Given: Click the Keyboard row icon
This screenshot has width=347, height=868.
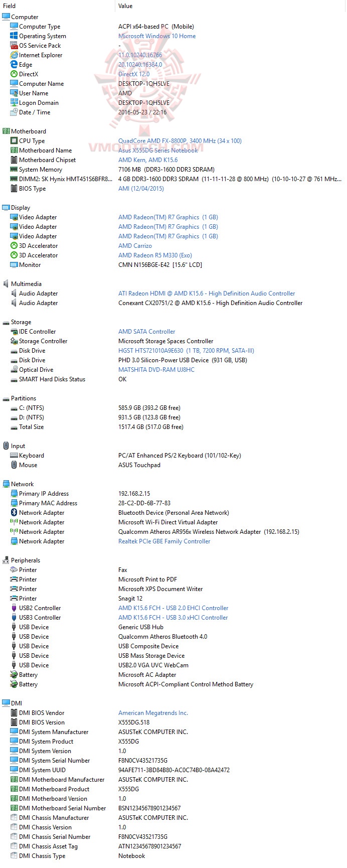Looking at the screenshot, I should pyautogui.click(x=14, y=455).
